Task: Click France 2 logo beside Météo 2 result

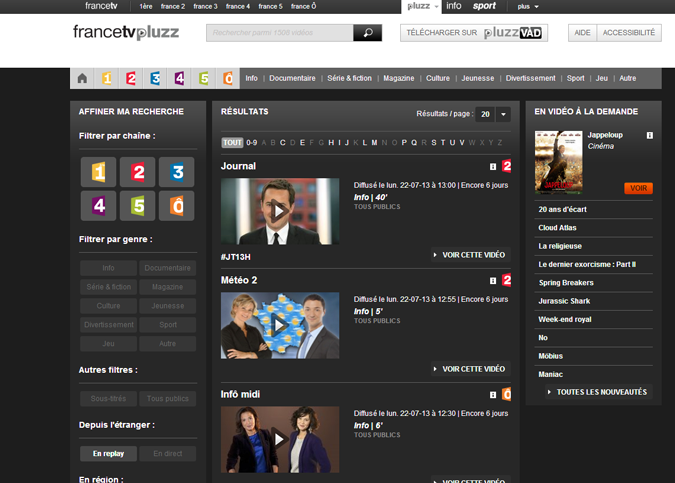Action: pos(507,280)
